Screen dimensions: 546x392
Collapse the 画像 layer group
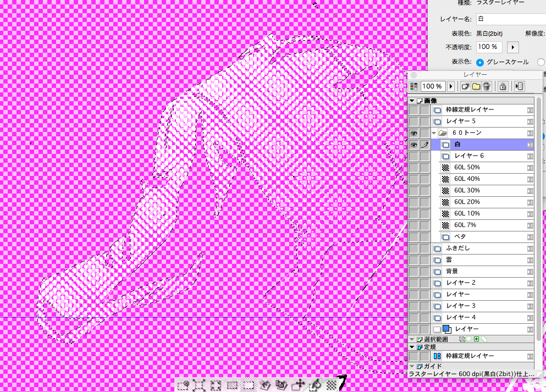coord(412,101)
